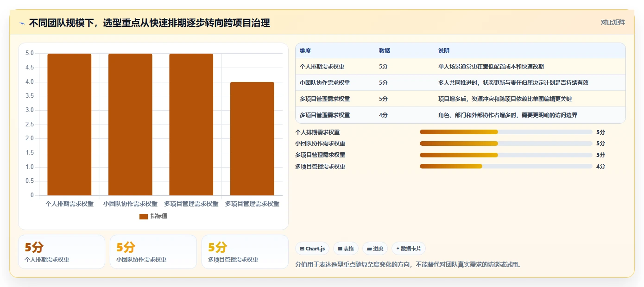Click the footnote starting 分值用于表达选型重点

click(x=409, y=265)
